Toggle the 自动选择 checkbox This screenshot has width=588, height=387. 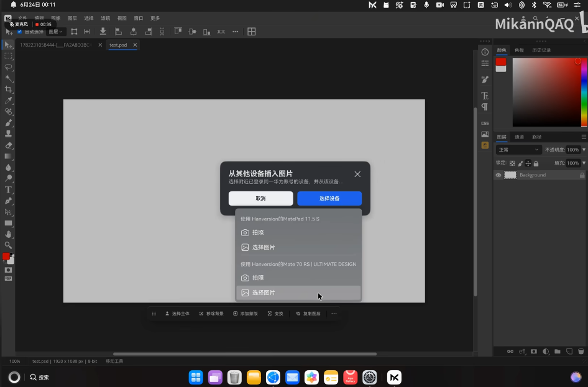[x=19, y=32]
